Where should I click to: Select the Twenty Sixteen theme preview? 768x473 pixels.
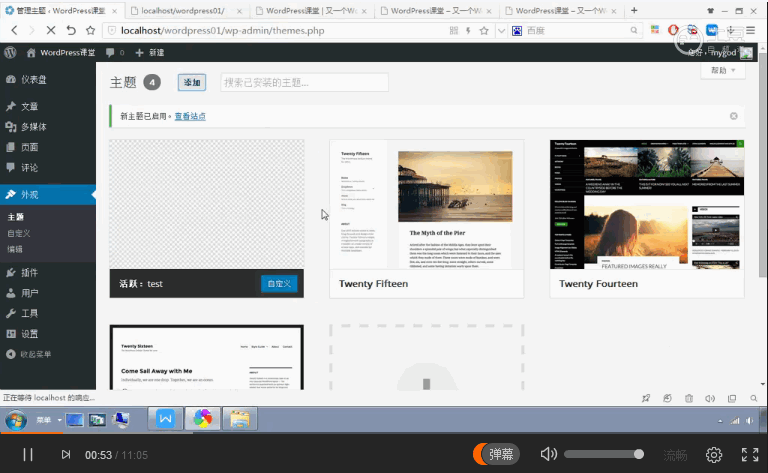[207, 357]
